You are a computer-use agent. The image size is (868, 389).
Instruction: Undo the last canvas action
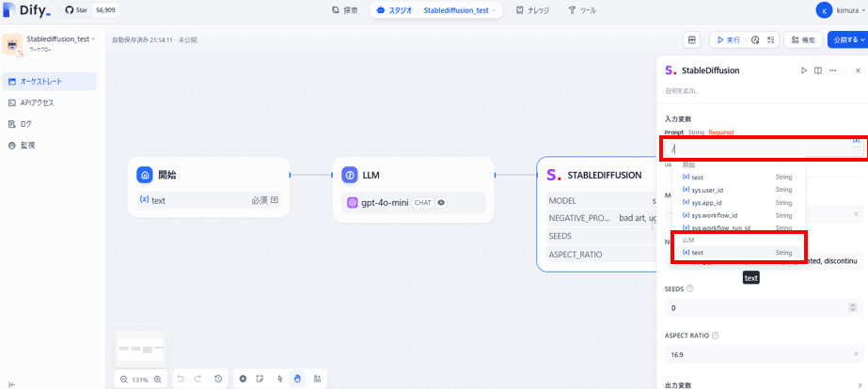[x=181, y=379]
